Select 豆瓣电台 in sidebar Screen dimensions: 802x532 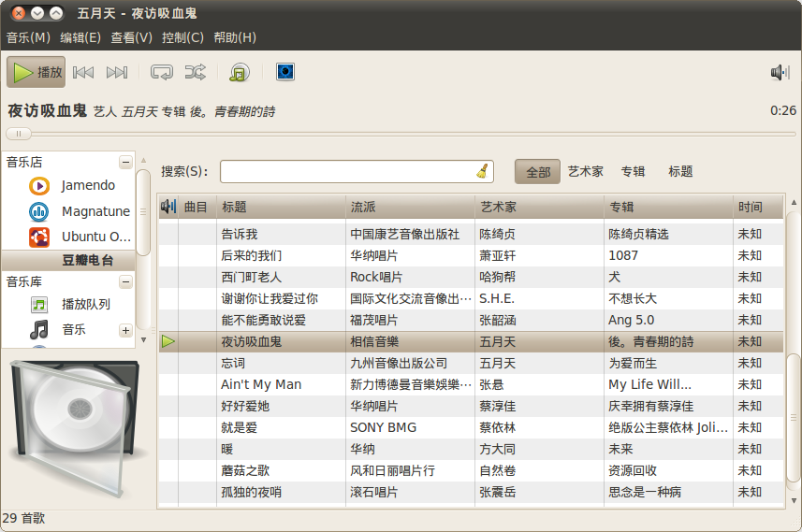68,260
